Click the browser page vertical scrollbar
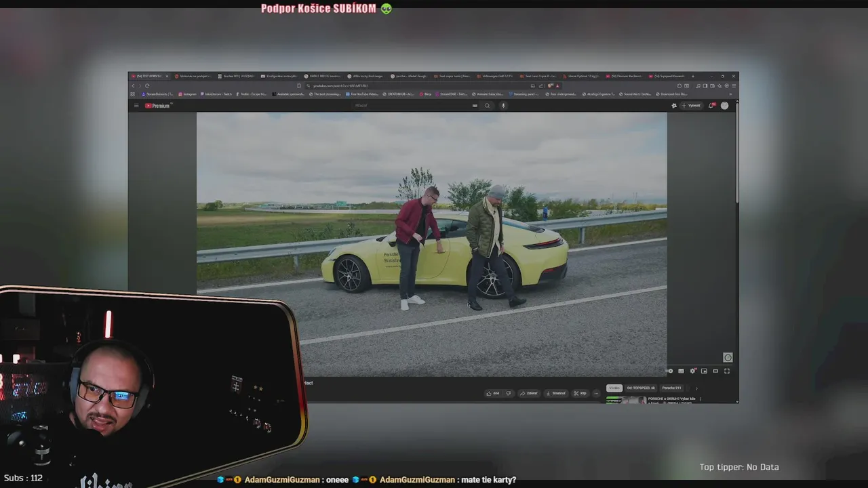Screen dimensions: 868x488 pos(736,152)
